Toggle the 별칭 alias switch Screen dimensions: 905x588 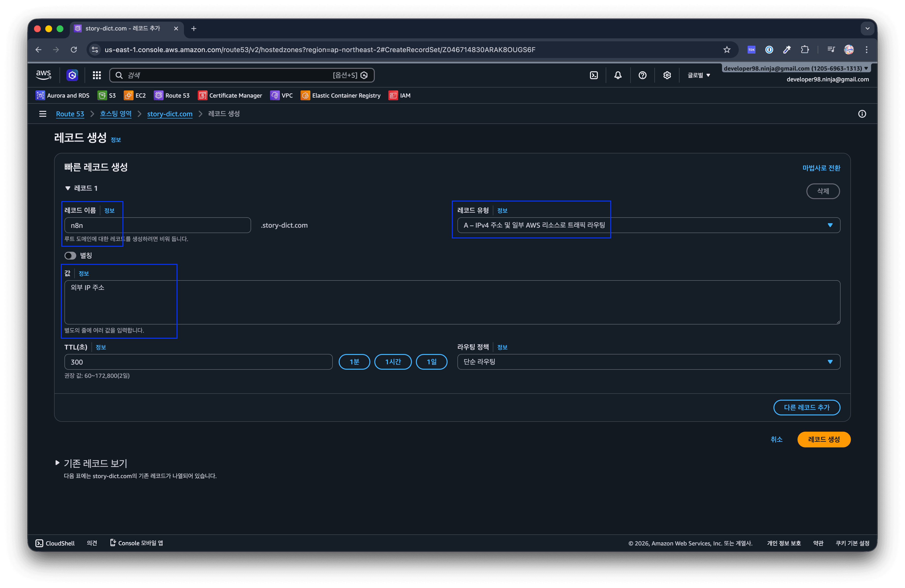tap(70, 255)
